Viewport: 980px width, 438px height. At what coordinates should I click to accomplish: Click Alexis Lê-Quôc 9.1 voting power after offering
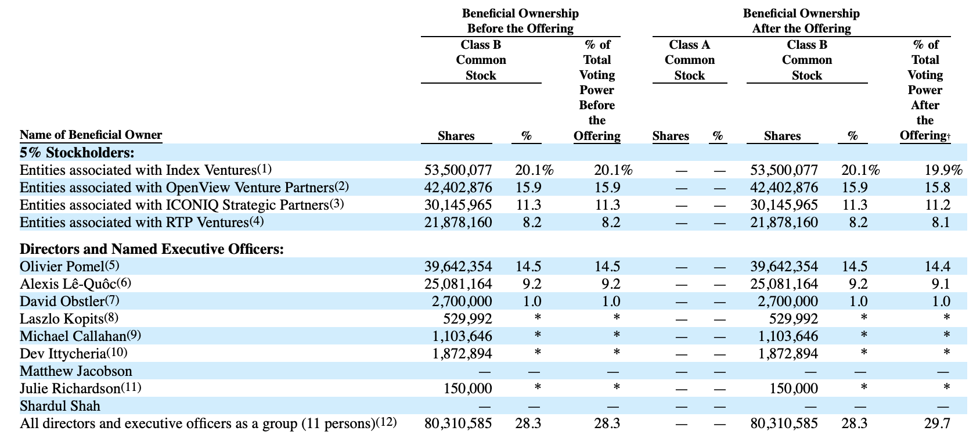pyautogui.click(x=941, y=285)
